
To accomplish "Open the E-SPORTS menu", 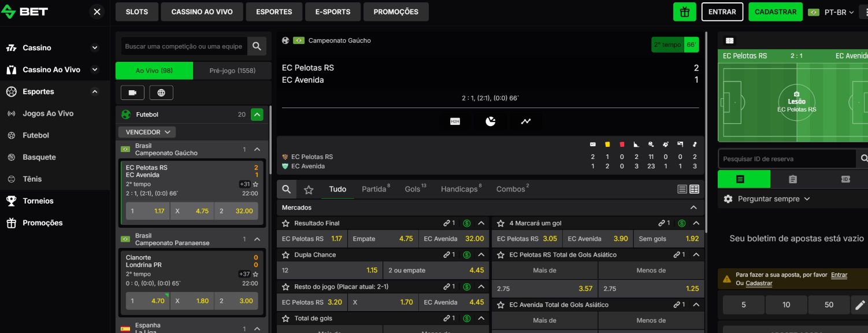I will [333, 12].
